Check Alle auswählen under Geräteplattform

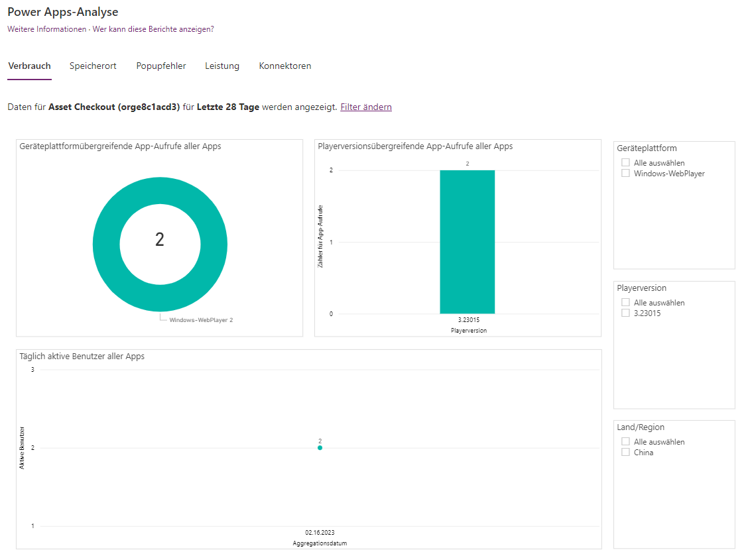[x=625, y=163]
